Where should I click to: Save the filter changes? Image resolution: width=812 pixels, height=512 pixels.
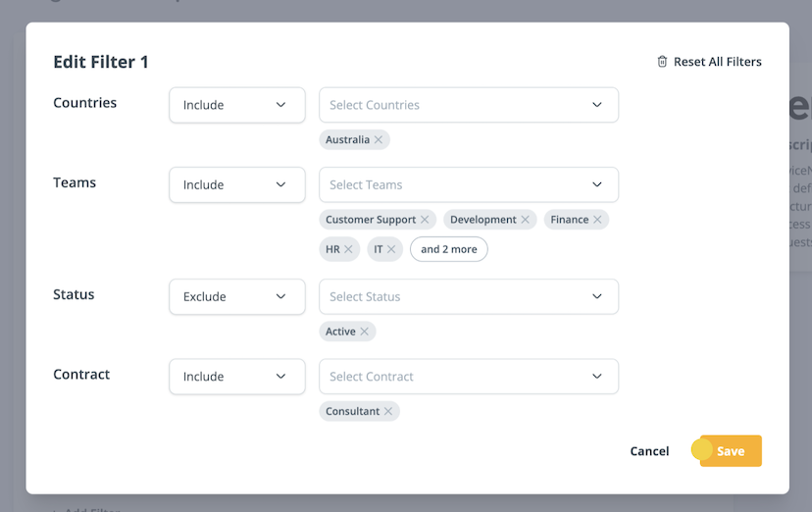pyautogui.click(x=731, y=451)
